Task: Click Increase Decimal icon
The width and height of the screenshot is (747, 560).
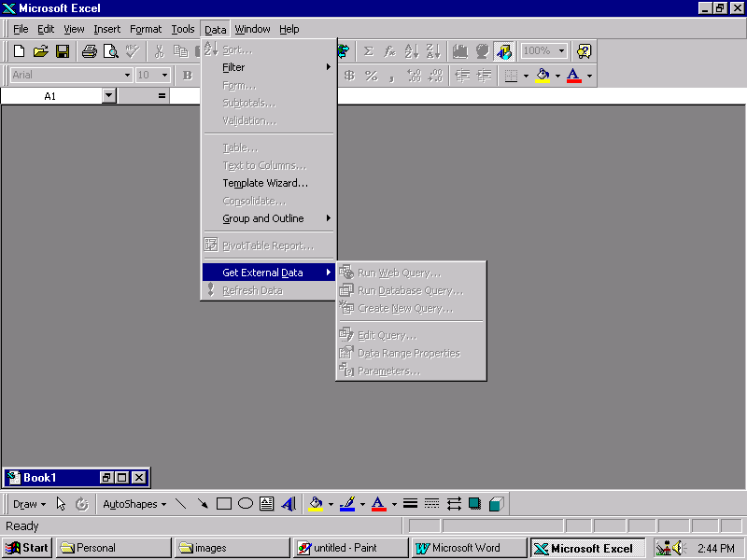Action: click(414, 76)
